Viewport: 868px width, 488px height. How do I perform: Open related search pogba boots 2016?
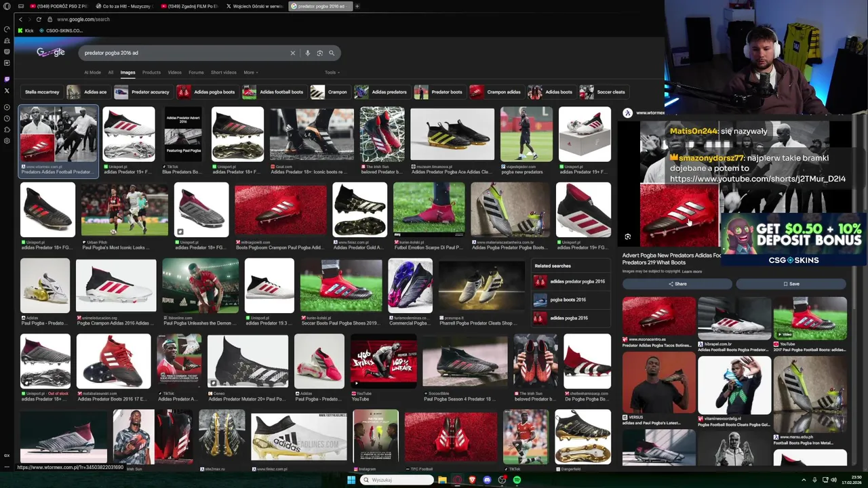point(571,300)
